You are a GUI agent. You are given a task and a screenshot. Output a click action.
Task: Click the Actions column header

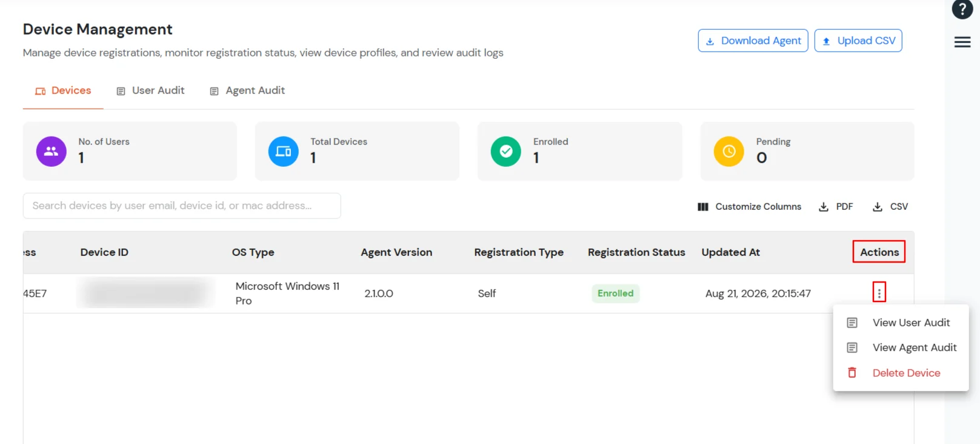[x=879, y=252]
